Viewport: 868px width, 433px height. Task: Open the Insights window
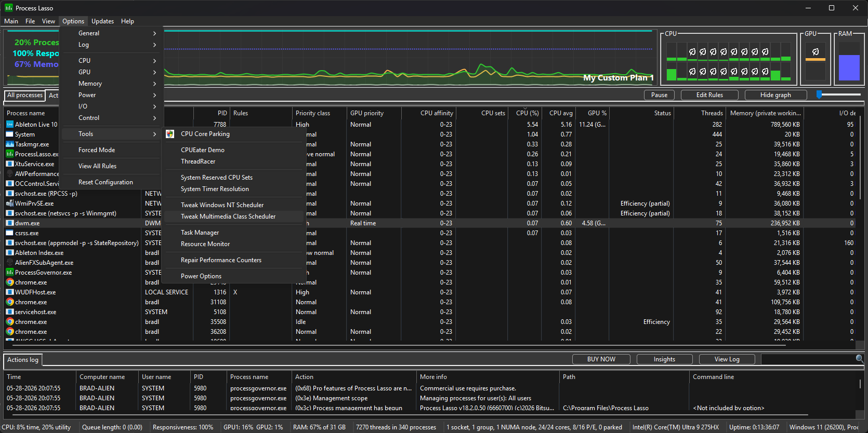(x=664, y=359)
